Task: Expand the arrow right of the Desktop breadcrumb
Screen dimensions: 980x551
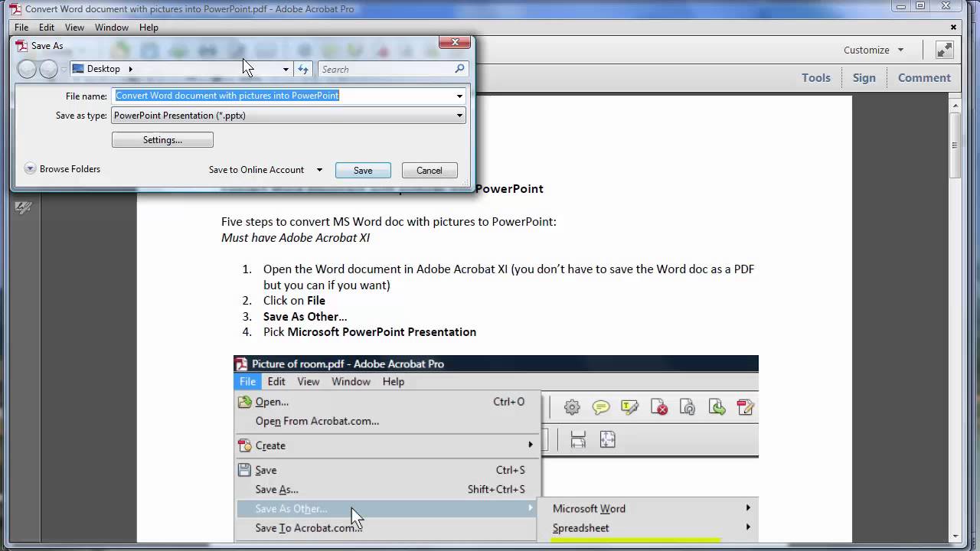Action: (x=130, y=69)
